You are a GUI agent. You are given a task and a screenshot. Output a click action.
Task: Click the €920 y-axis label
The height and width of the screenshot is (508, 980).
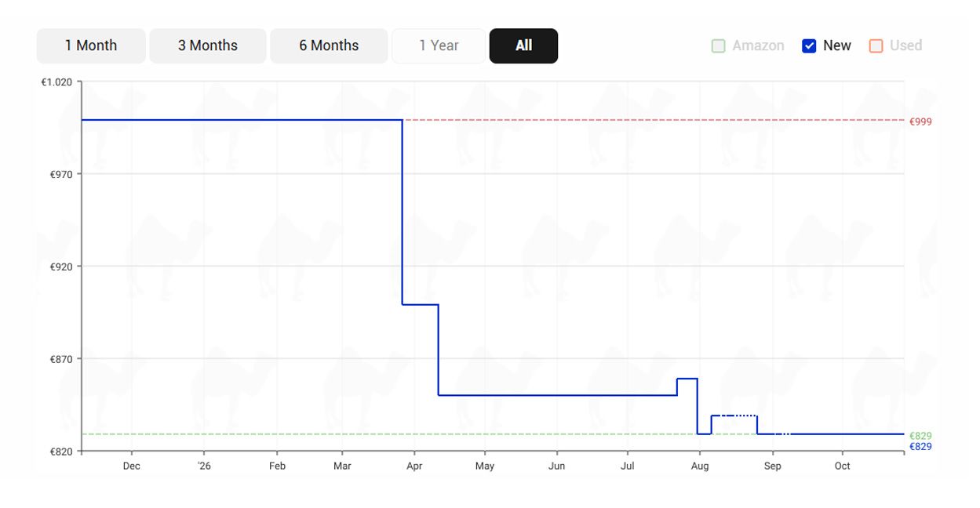(x=61, y=267)
